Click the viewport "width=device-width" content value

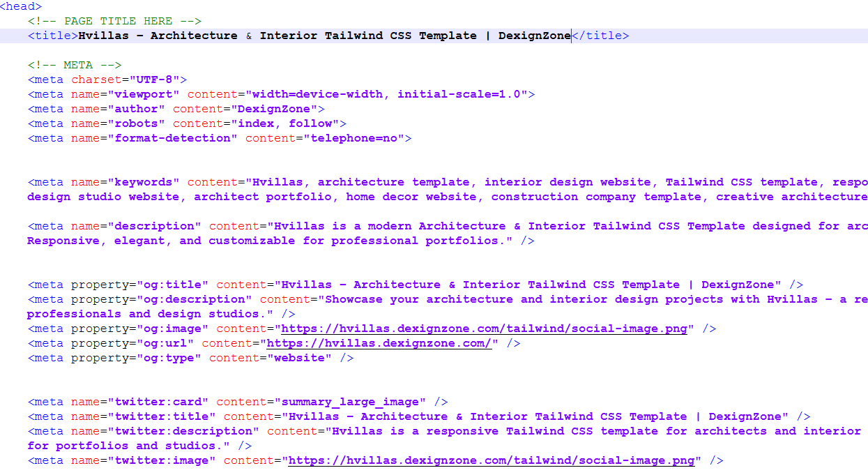317,94
